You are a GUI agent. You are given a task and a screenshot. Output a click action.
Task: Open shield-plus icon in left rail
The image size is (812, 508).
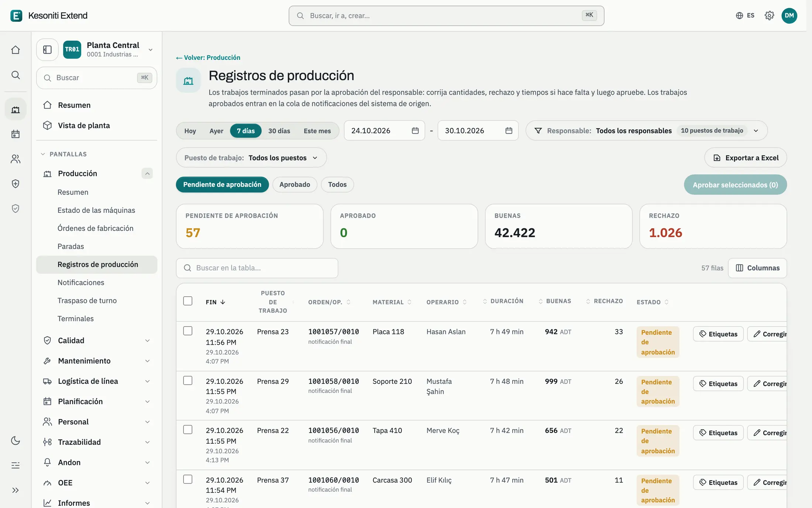(x=16, y=184)
